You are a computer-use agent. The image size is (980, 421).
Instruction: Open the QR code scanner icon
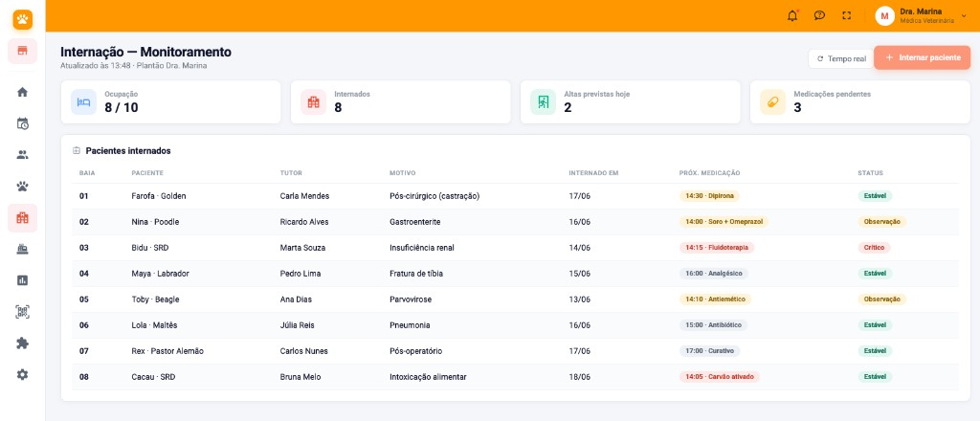pyautogui.click(x=23, y=312)
